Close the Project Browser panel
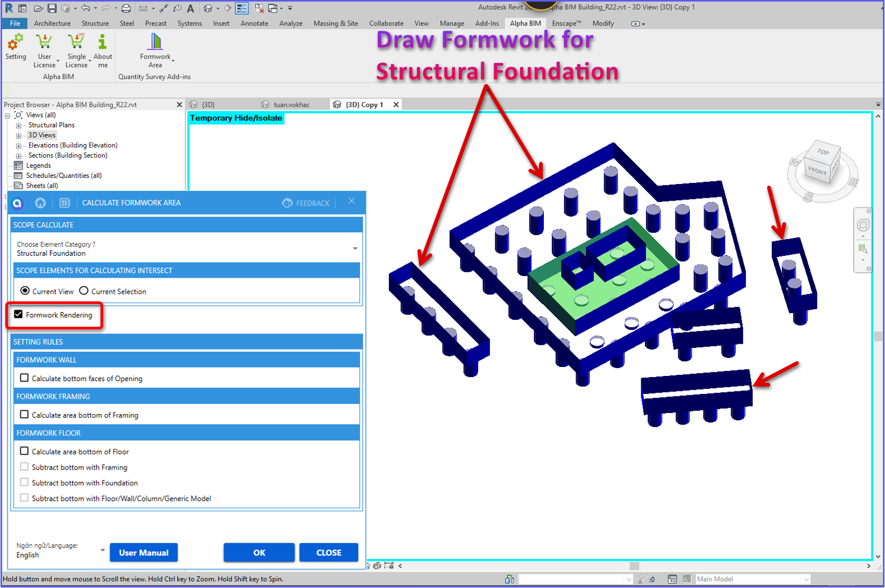 pyautogui.click(x=179, y=105)
